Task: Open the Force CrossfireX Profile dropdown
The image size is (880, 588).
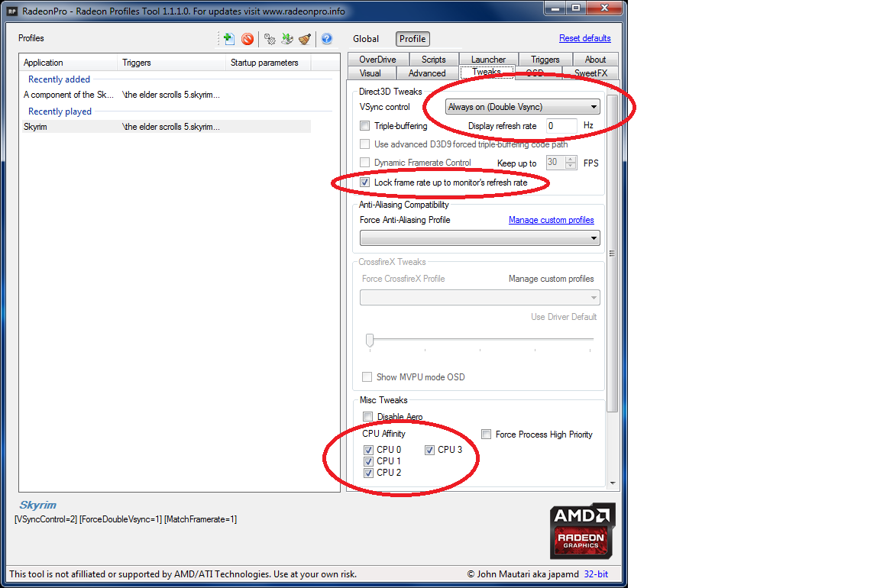Action: pyautogui.click(x=480, y=297)
